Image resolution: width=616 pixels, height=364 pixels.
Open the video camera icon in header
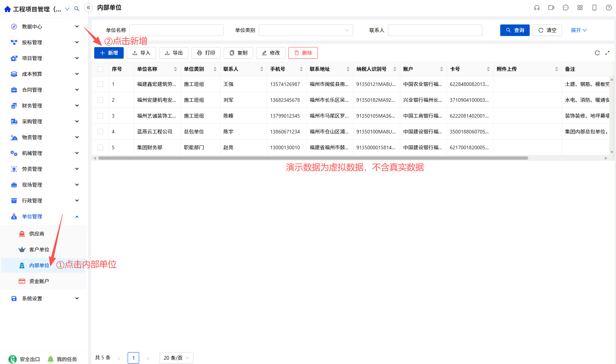[551, 8]
